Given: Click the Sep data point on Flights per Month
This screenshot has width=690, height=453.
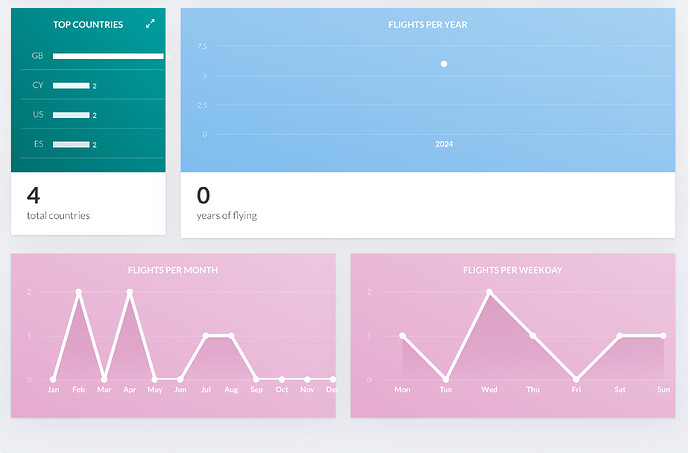Looking at the screenshot, I should pyautogui.click(x=257, y=379).
